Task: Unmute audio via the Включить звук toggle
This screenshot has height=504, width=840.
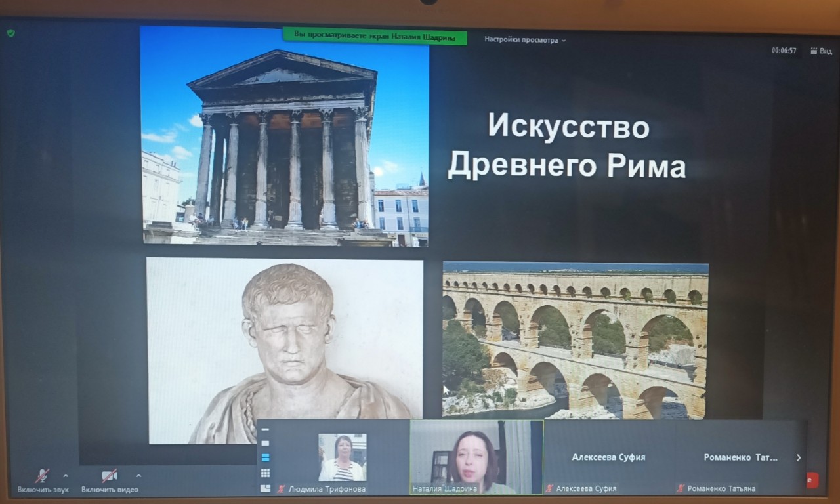Action: click(42, 488)
